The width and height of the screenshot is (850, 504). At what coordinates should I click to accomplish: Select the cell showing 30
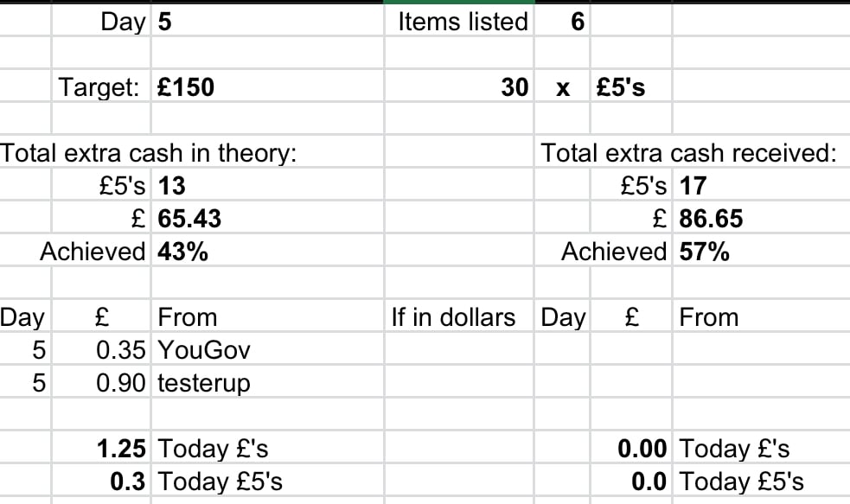[514, 87]
